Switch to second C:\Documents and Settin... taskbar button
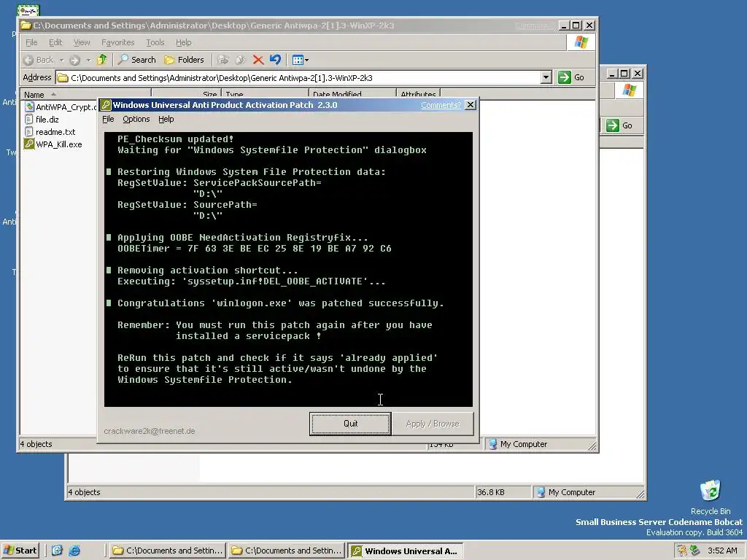 click(x=286, y=551)
